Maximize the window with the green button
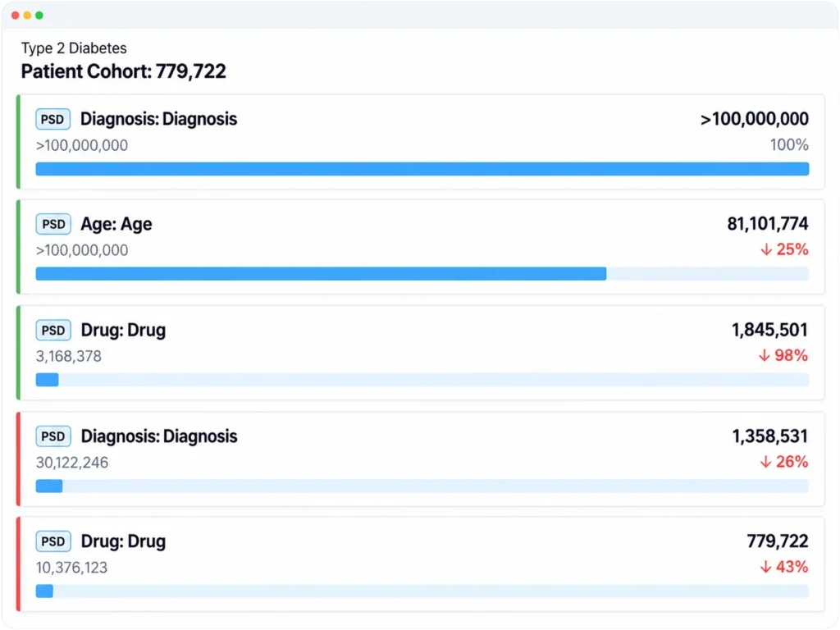840x630 pixels. [x=39, y=16]
